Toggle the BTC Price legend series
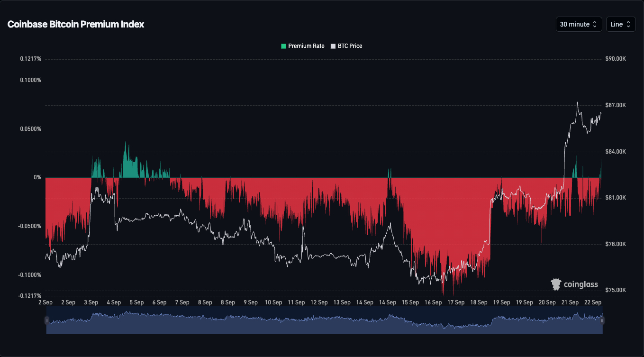The width and height of the screenshot is (644, 357). [x=346, y=46]
